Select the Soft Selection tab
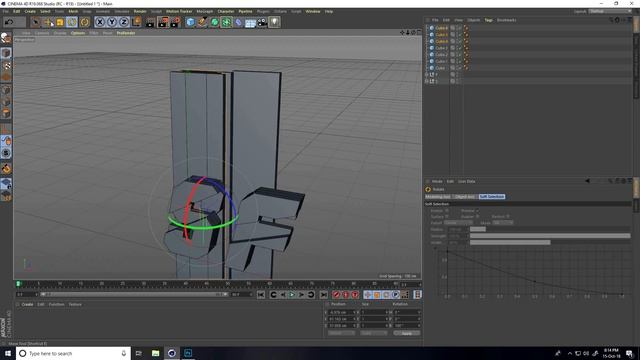This screenshot has height=360, width=640. (492, 197)
